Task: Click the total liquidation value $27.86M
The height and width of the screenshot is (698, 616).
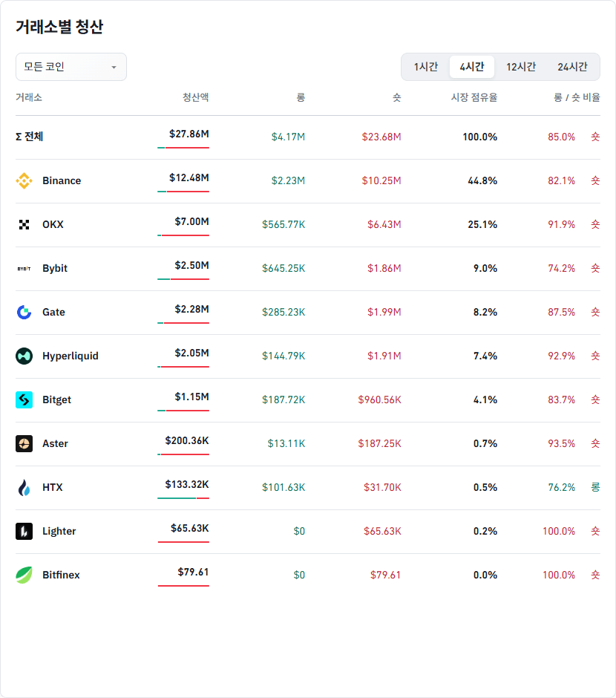Action: point(189,134)
